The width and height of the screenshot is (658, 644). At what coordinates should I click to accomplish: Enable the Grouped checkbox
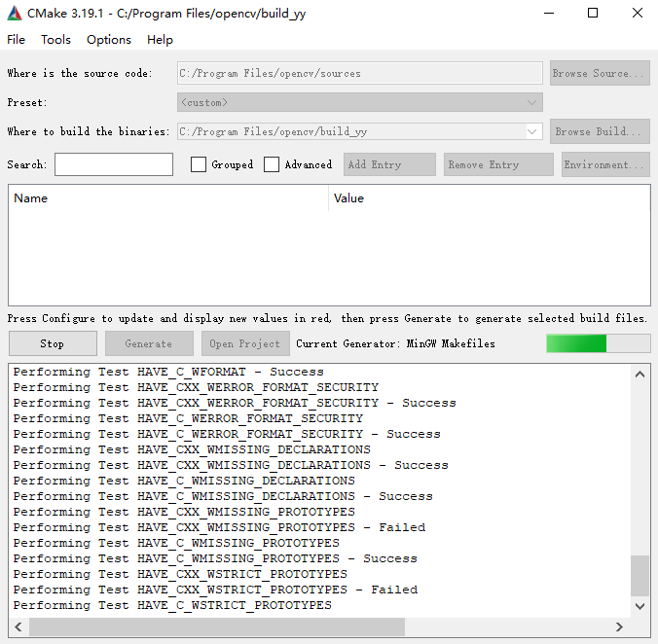199,164
